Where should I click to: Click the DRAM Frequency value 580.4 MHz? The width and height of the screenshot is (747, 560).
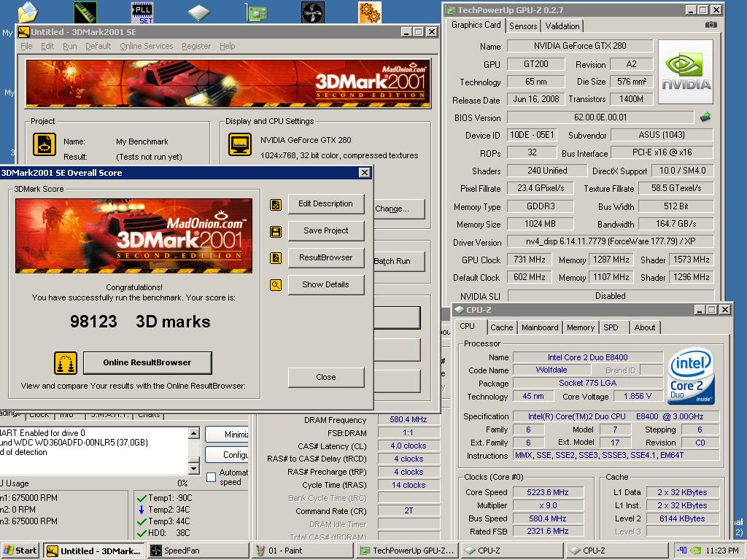click(409, 419)
